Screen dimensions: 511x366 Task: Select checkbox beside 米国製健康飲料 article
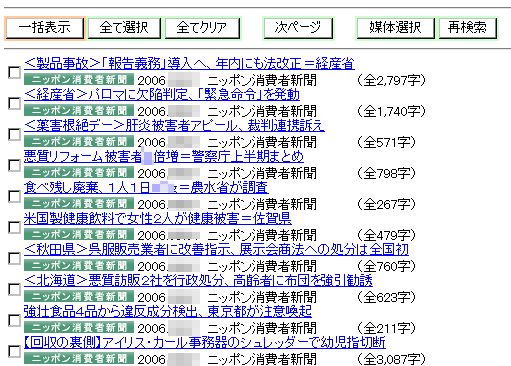[x=14, y=227]
